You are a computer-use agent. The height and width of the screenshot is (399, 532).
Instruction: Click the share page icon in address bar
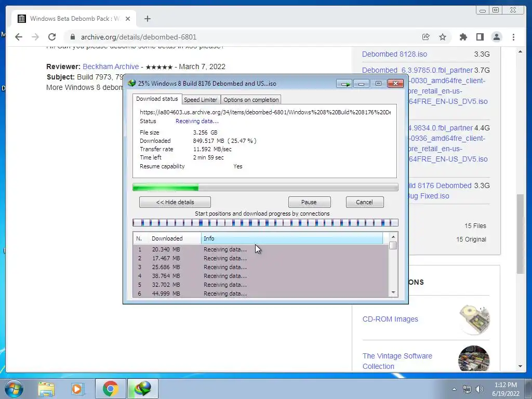click(x=426, y=37)
